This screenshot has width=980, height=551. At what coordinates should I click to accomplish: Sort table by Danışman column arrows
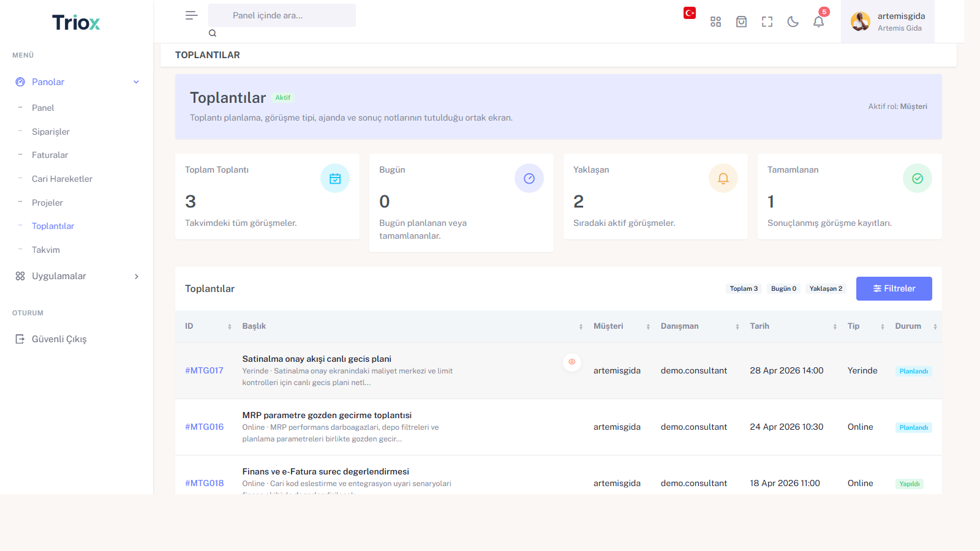coord(737,327)
